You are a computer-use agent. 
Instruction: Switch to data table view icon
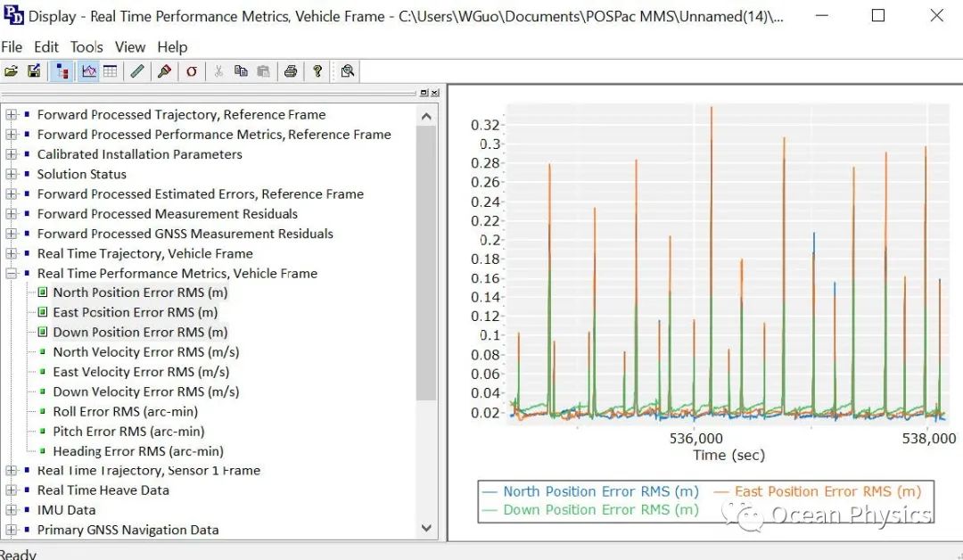pos(110,71)
